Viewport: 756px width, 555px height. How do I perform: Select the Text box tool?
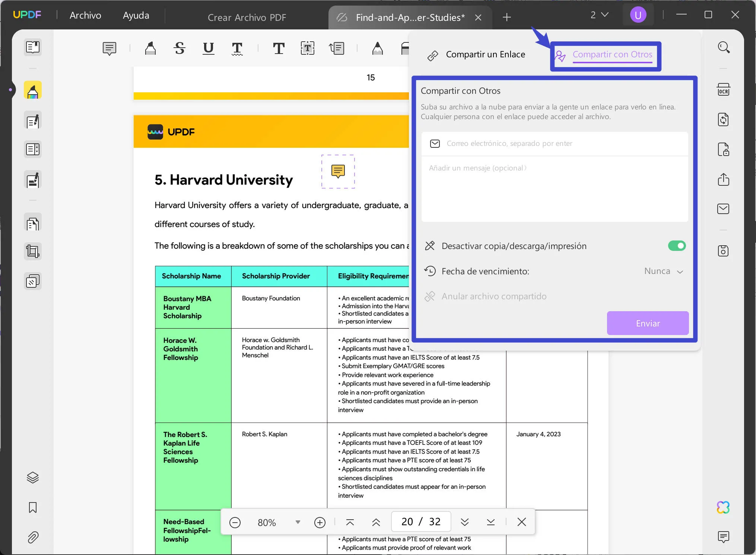[x=308, y=48]
